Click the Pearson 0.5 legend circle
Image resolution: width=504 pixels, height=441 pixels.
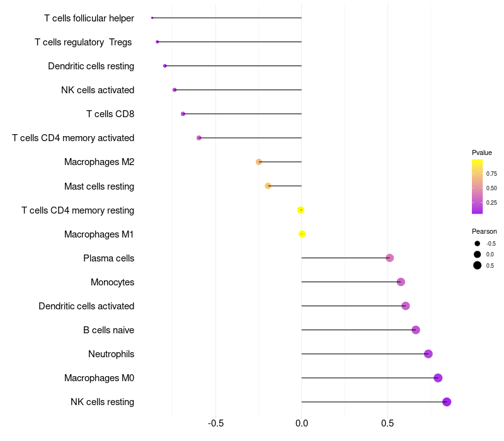478,265
